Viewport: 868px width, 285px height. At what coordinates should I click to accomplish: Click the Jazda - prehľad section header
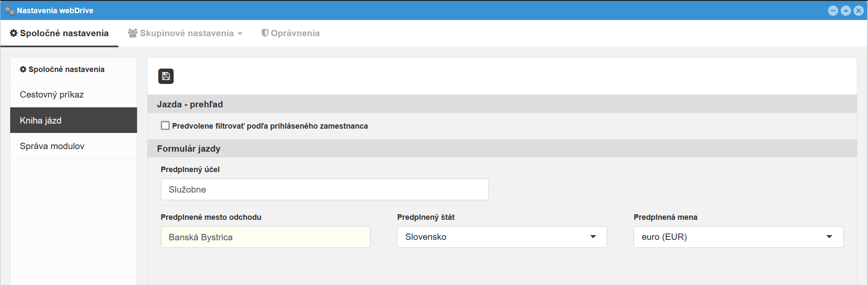coord(190,104)
